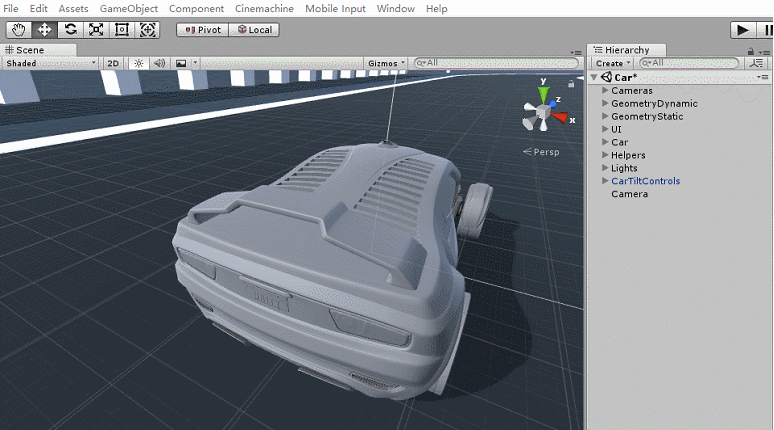Select the Scale tool
Screen dimensions: 774x430
(x=96, y=30)
